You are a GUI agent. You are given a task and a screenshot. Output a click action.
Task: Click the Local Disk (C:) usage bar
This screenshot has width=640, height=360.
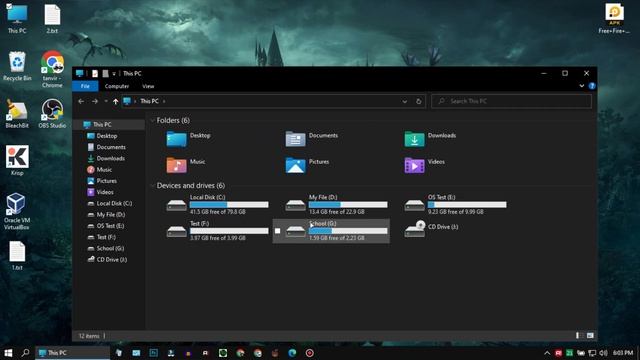(x=229, y=204)
